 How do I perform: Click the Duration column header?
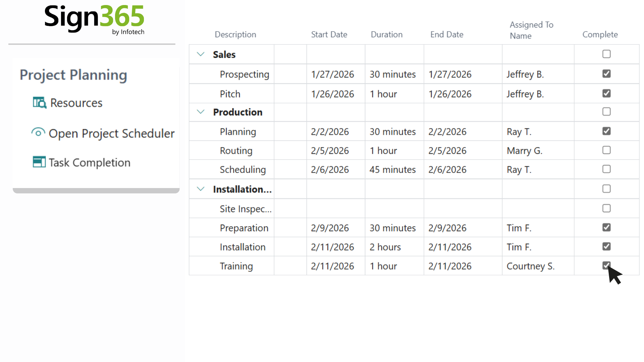(x=386, y=35)
